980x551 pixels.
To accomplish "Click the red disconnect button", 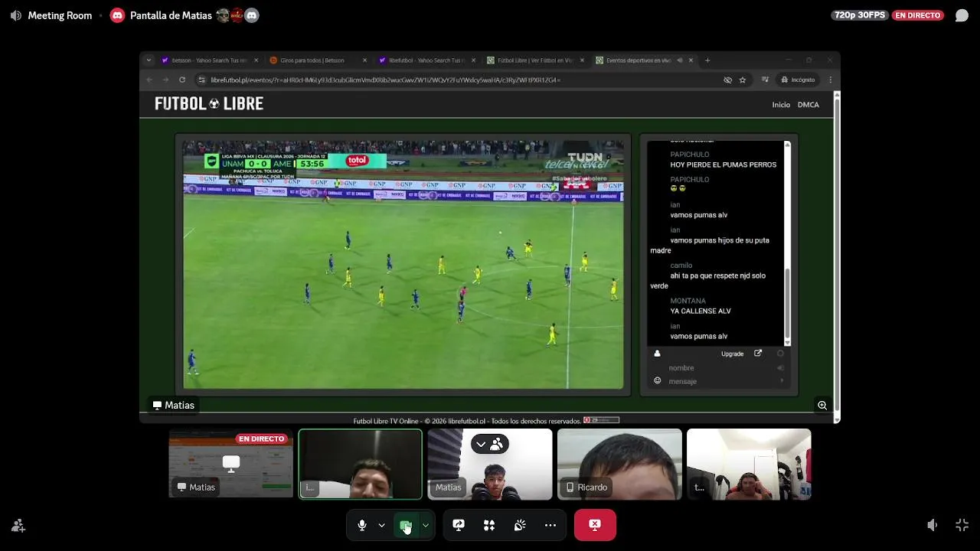I will [595, 525].
